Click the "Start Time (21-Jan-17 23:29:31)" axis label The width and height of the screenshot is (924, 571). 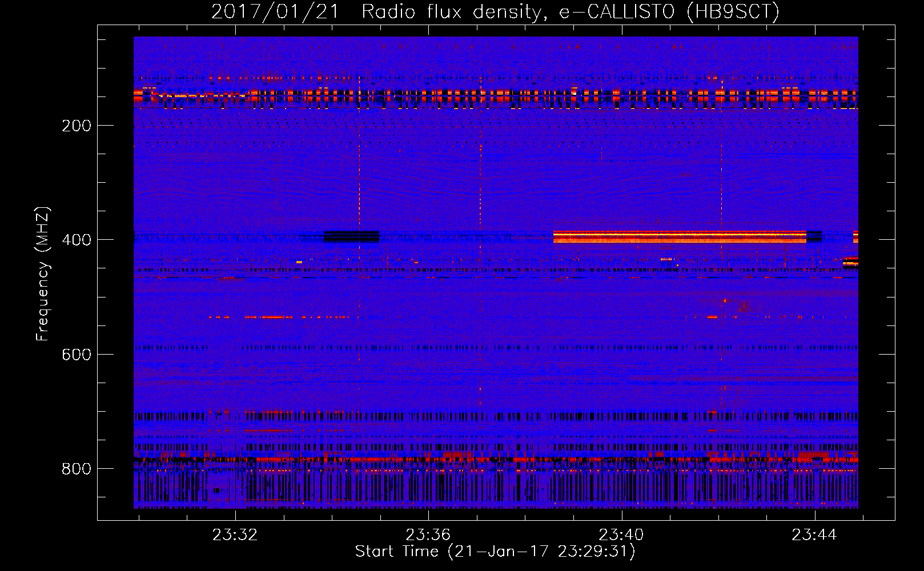coord(495,552)
